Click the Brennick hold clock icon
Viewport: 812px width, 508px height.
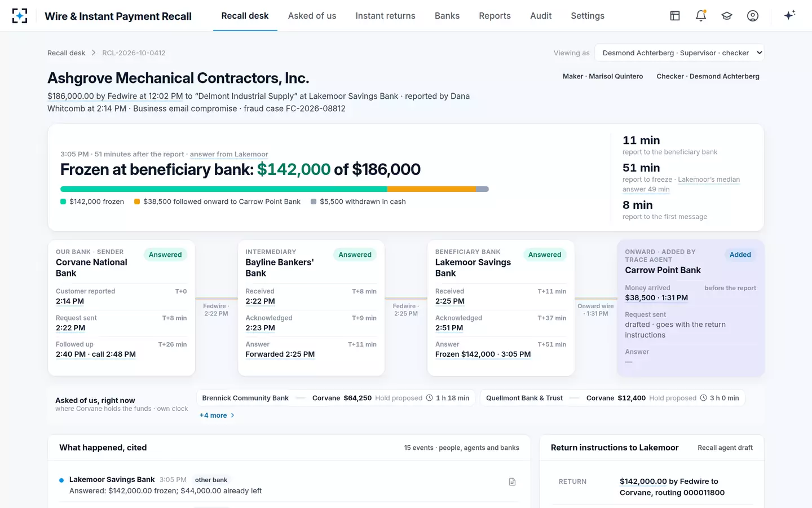pyautogui.click(x=429, y=398)
